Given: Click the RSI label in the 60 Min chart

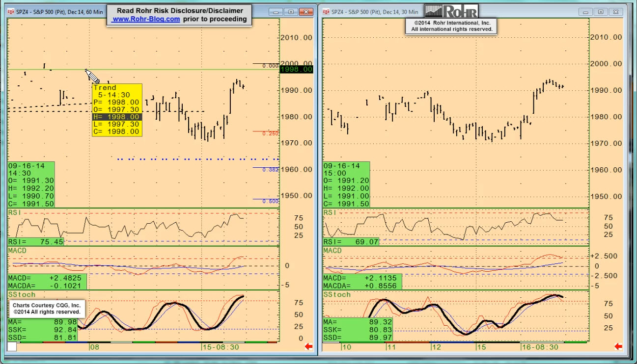Looking at the screenshot, I should tap(14, 212).
